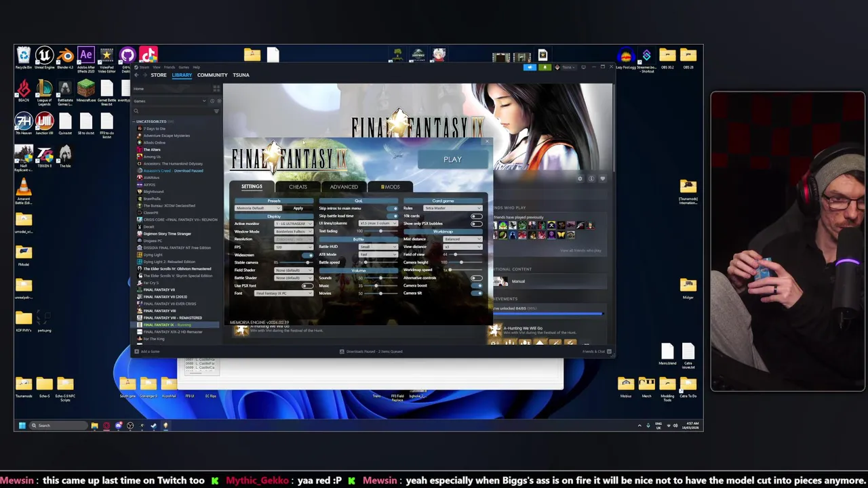Open ATB Mode dropdown
Screen dimensions: 868x488
coord(378,254)
